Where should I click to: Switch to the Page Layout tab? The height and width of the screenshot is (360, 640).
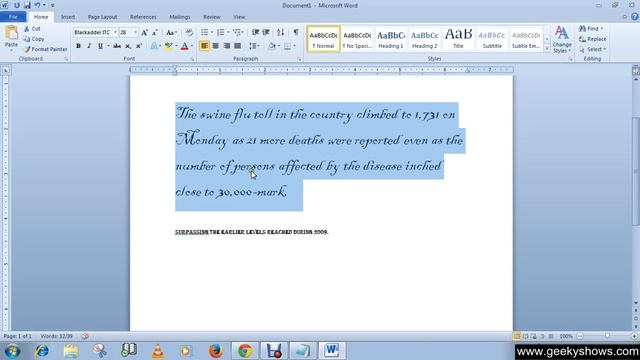(102, 17)
